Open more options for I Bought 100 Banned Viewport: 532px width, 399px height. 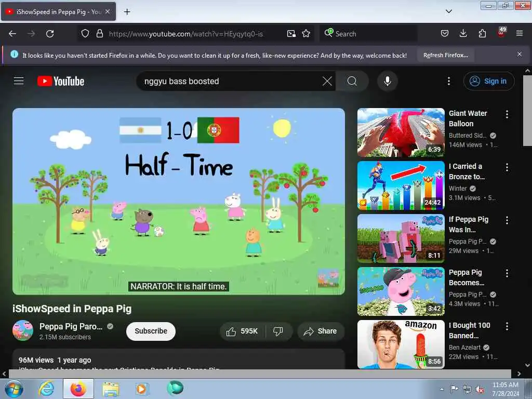point(507,326)
